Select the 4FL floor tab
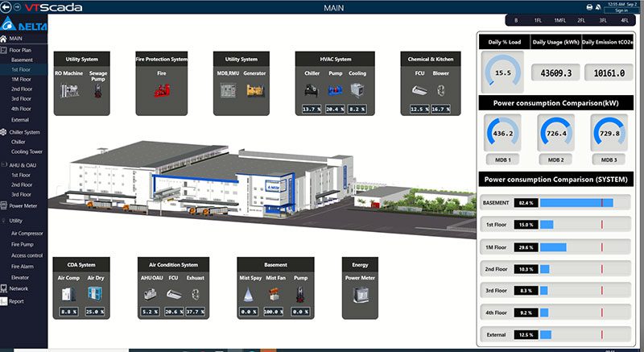 pyautogui.click(x=624, y=19)
